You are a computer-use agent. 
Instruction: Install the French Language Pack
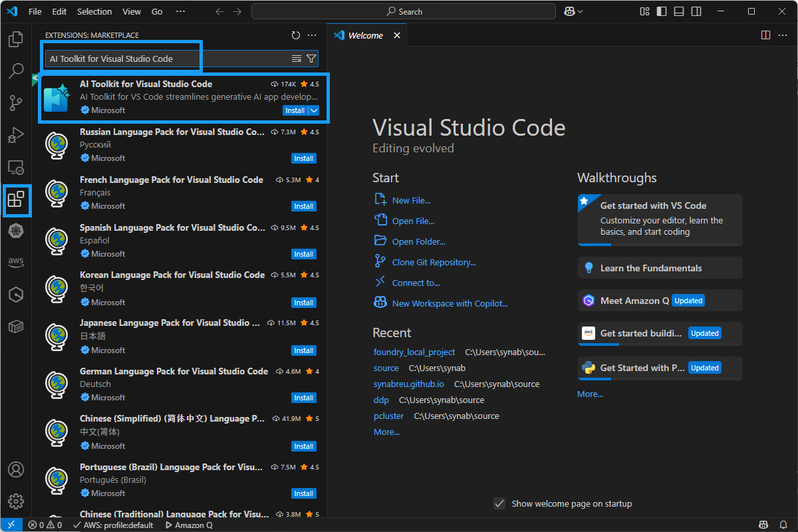click(304, 206)
